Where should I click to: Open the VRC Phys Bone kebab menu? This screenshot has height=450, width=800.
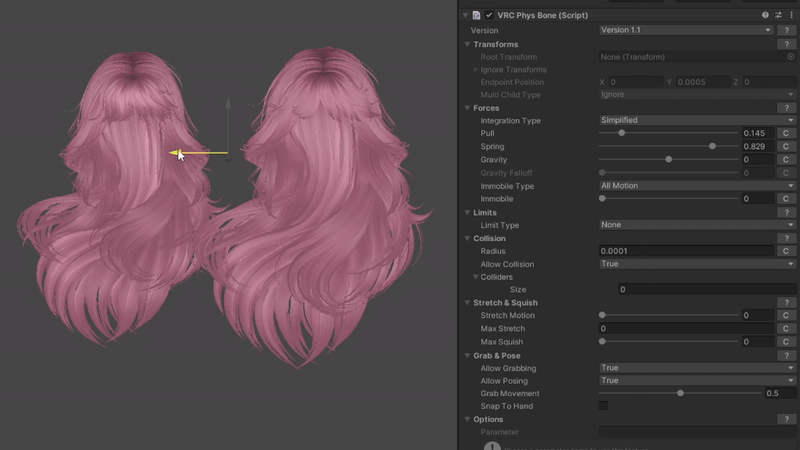791,15
